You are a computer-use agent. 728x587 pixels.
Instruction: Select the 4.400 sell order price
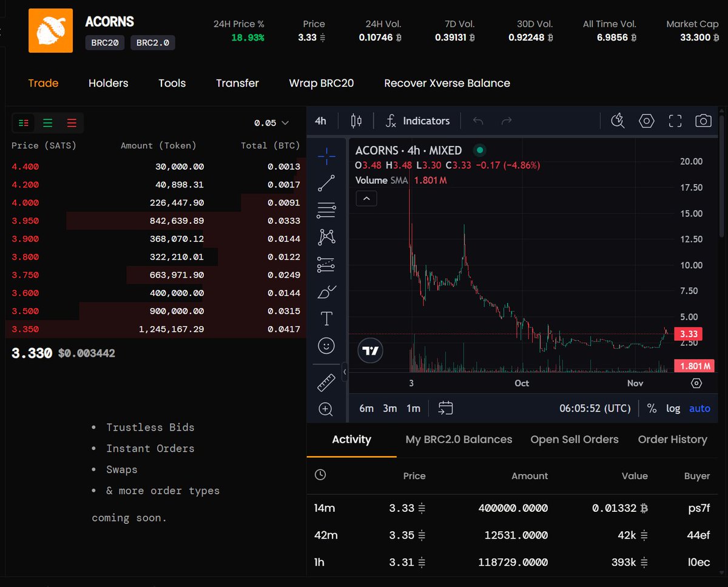(25, 166)
